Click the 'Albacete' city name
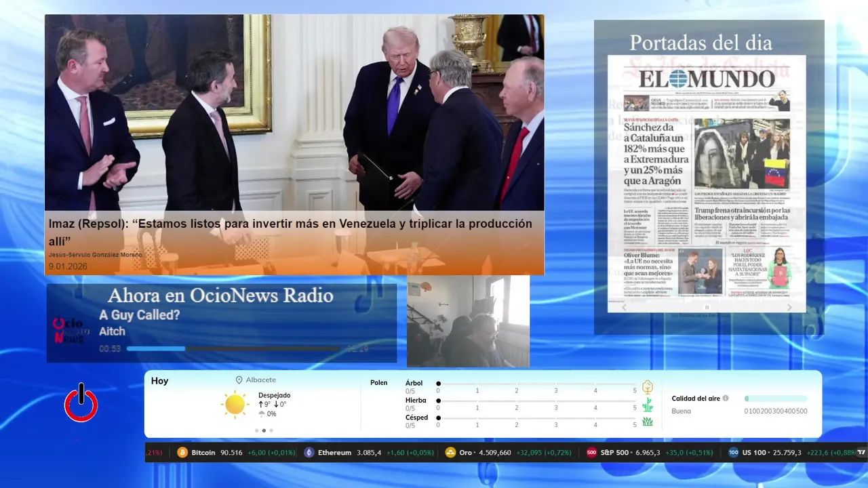 pyautogui.click(x=261, y=380)
